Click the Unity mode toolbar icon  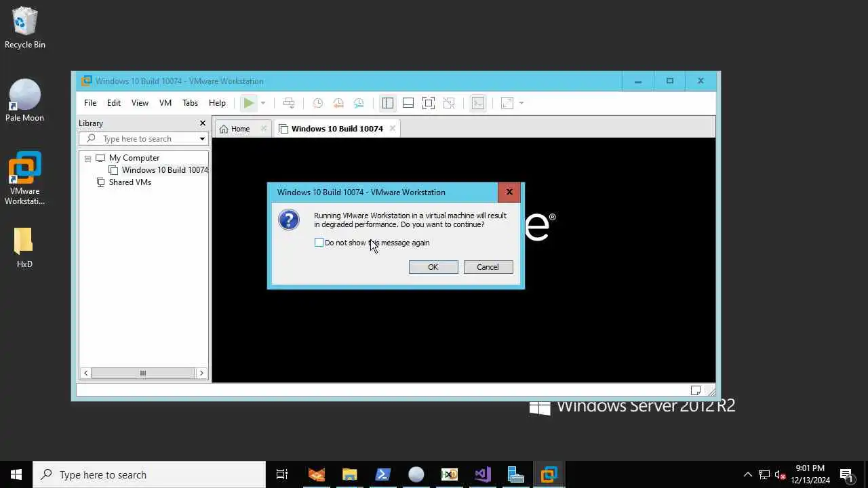pyautogui.click(x=449, y=103)
